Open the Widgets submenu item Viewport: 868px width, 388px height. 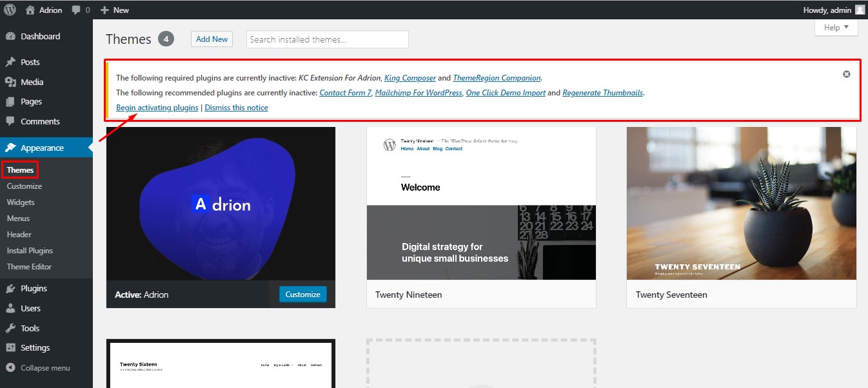click(21, 202)
